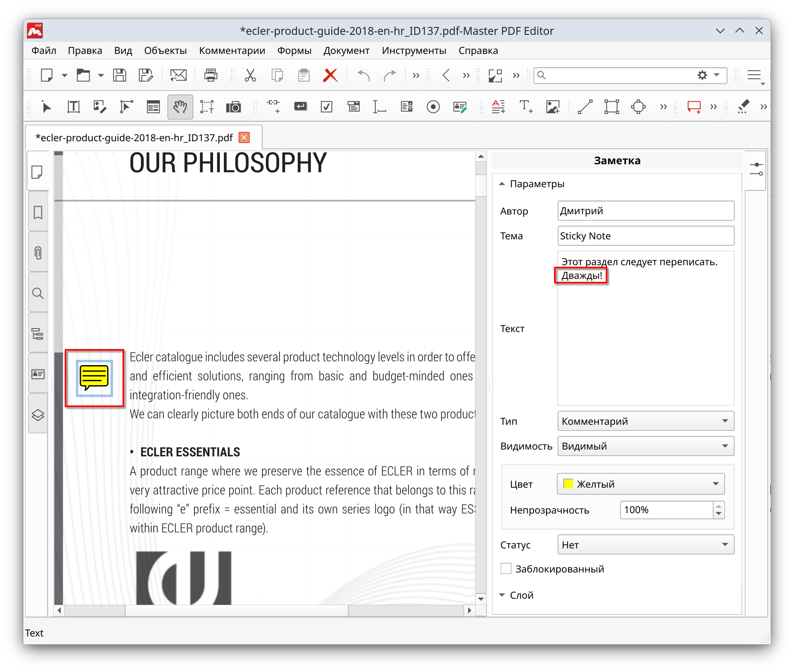The image size is (794, 672).
Task: Select the Hand tool
Action: coord(180,107)
